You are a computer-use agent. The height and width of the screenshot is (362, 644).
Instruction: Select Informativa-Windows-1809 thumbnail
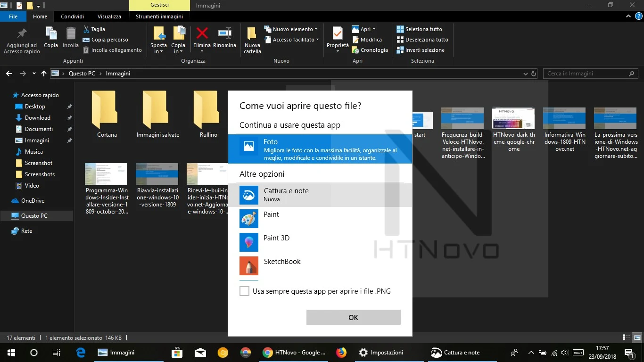pos(564,118)
